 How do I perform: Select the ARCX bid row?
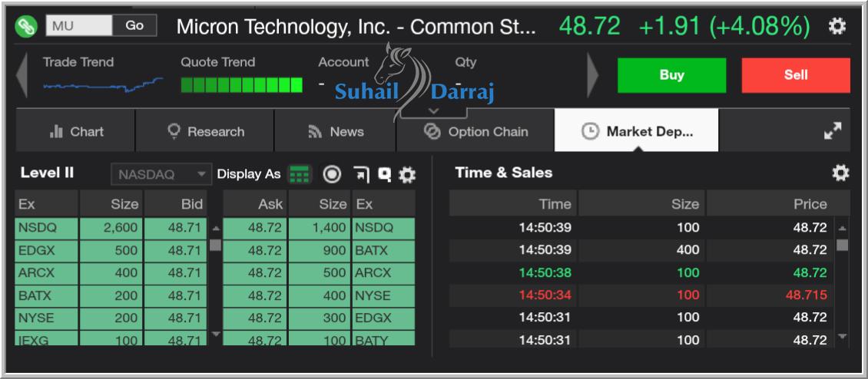pos(111,273)
